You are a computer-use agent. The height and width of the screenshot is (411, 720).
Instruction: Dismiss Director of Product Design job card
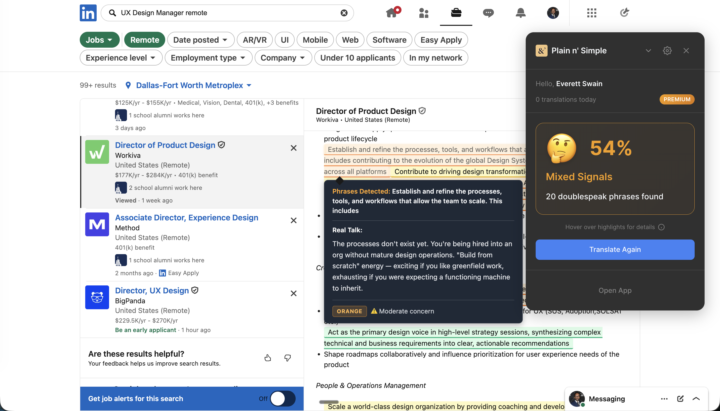pyautogui.click(x=293, y=148)
